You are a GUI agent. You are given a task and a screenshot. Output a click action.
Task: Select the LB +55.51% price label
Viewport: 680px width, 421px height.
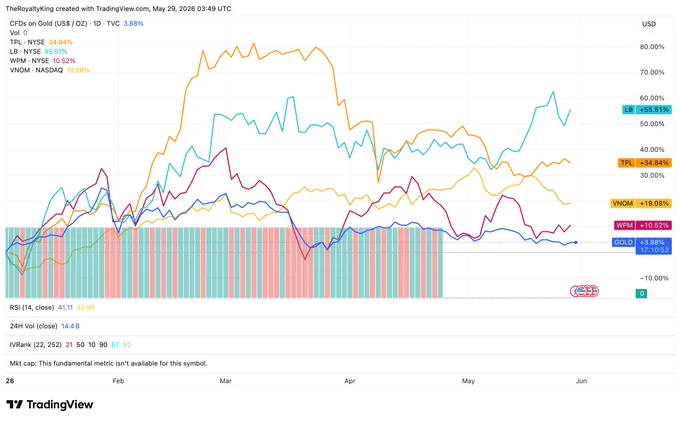tap(647, 110)
